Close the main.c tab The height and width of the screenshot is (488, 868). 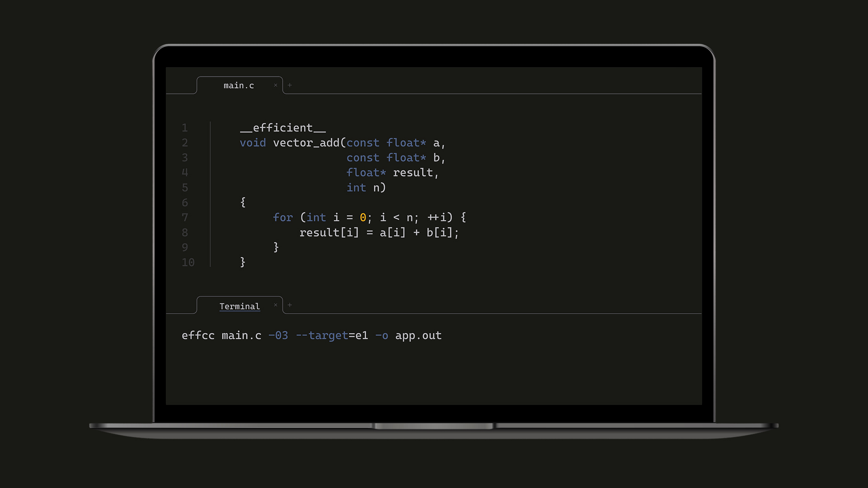point(275,85)
